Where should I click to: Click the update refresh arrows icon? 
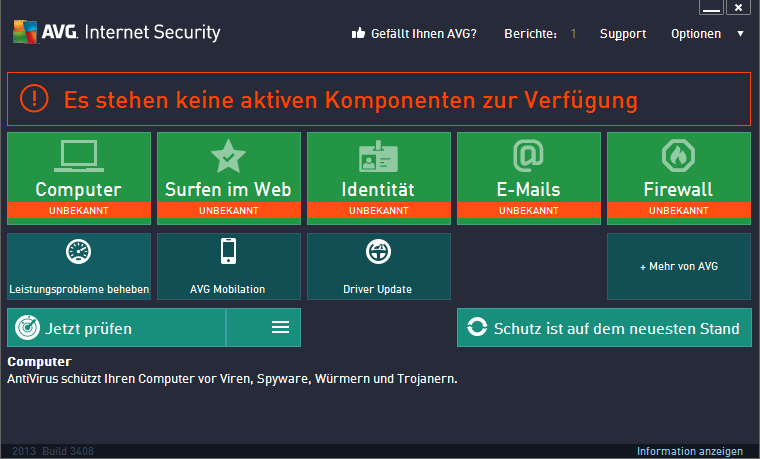point(477,328)
